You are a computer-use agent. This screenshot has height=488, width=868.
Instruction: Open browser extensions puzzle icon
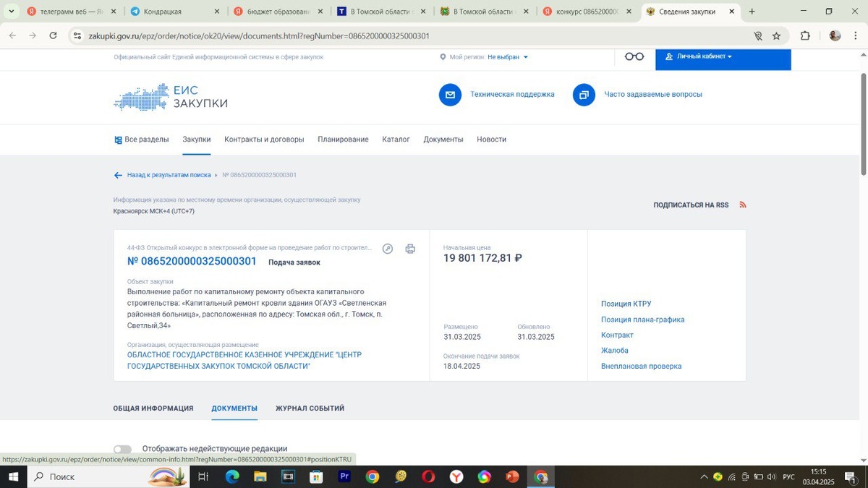(805, 35)
